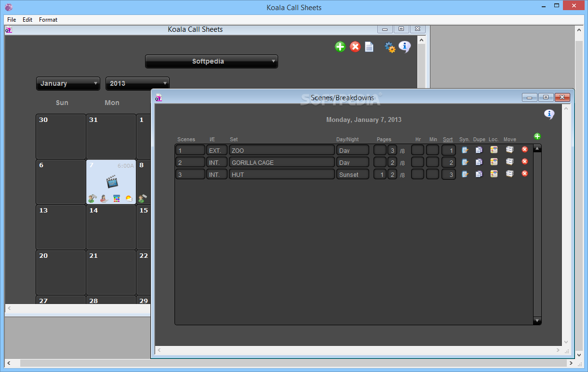The width and height of the screenshot is (588, 372).
Task: Open the clapperboard icon on January 7
Action: tap(112, 182)
